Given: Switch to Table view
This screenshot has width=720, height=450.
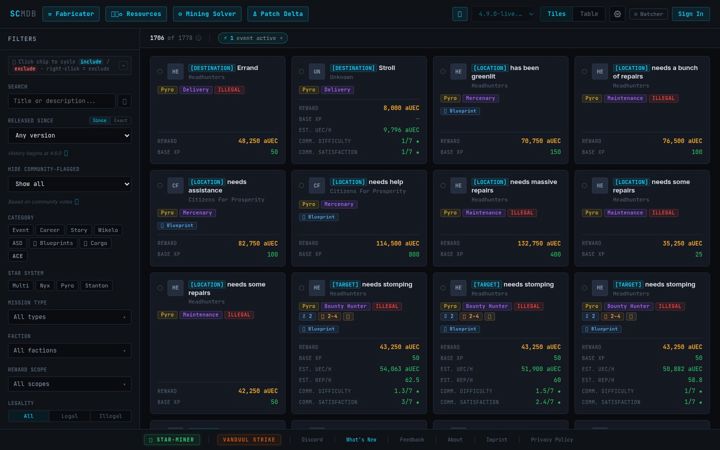Looking at the screenshot, I should click(589, 14).
